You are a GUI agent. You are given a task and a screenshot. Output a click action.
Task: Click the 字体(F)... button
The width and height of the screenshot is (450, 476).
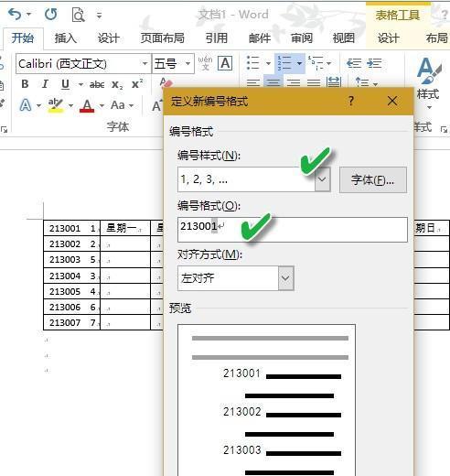373,180
